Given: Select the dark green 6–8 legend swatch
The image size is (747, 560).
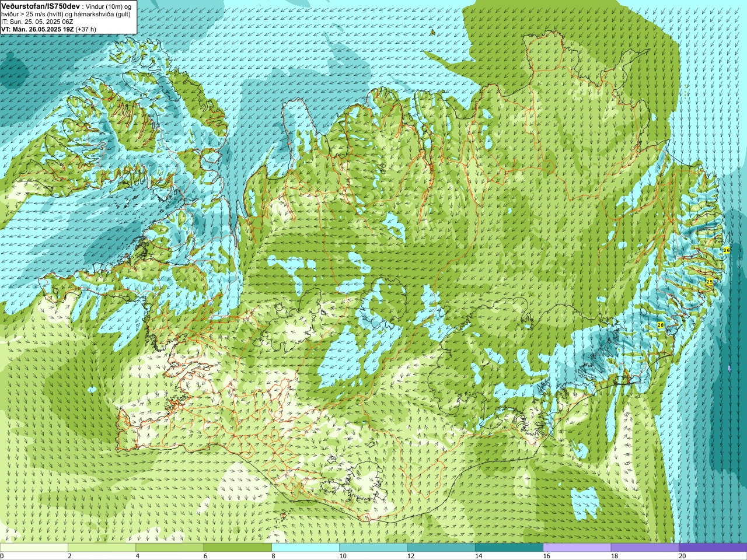Looking at the screenshot, I should 238,548.
